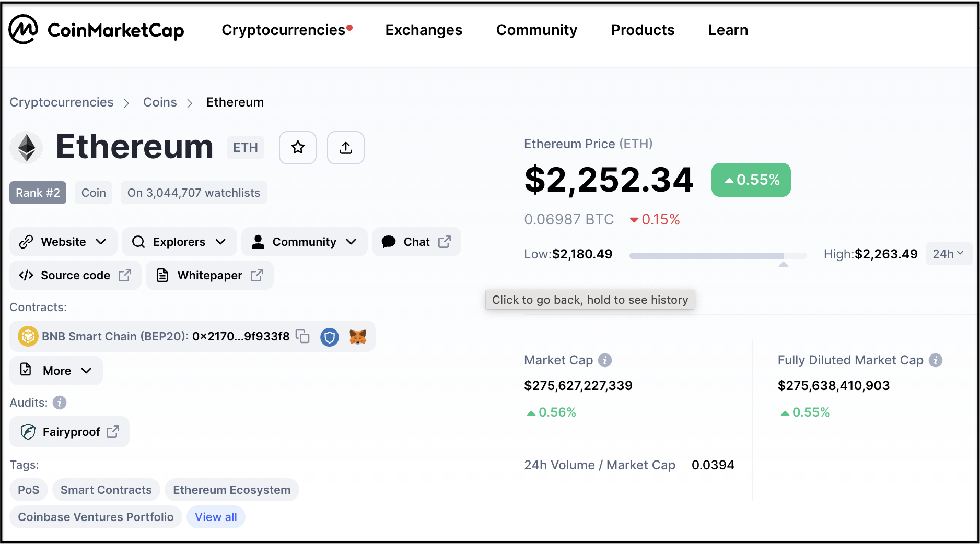Share Ethereum page via upload icon

pyautogui.click(x=346, y=148)
